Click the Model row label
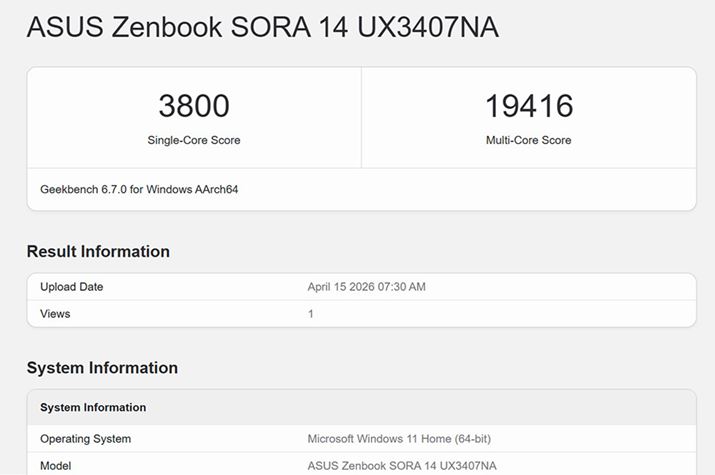 pyautogui.click(x=56, y=465)
